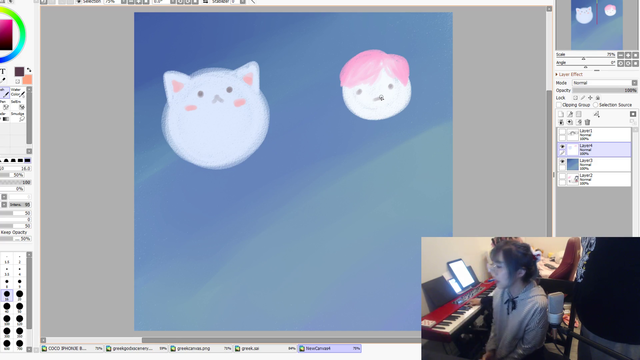
Task: Click the Intens 95 slider
Action: 20,204
